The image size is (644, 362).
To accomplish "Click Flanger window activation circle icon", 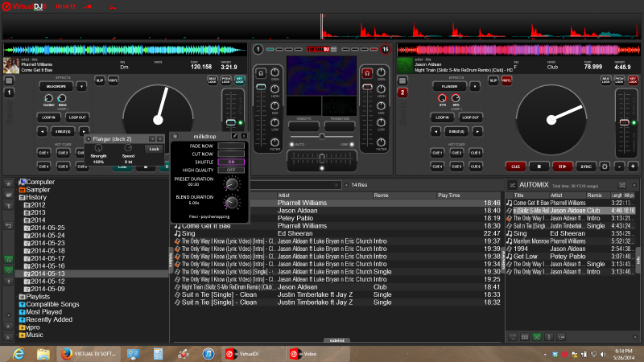I will click(x=89, y=138).
